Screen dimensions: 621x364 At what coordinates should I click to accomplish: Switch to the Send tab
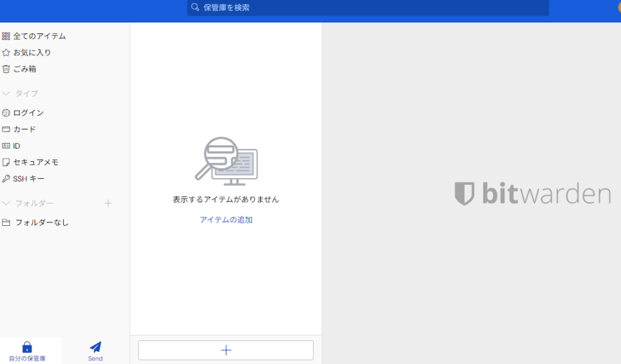tap(95, 351)
